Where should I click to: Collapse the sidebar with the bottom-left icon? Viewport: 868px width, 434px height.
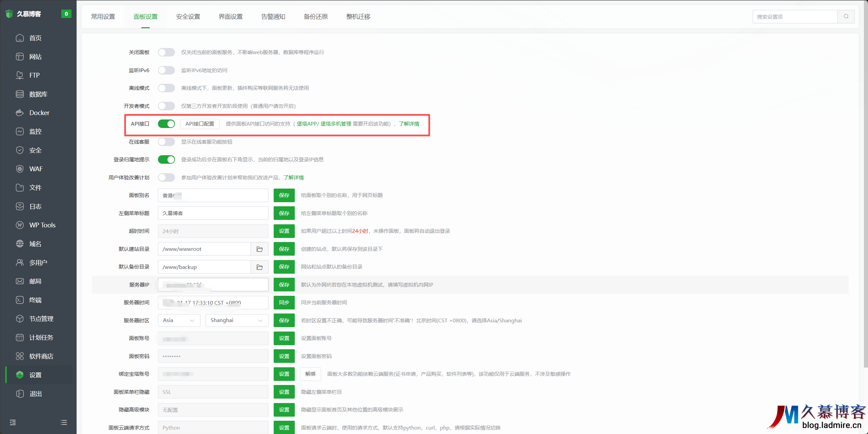(x=13, y=422)
